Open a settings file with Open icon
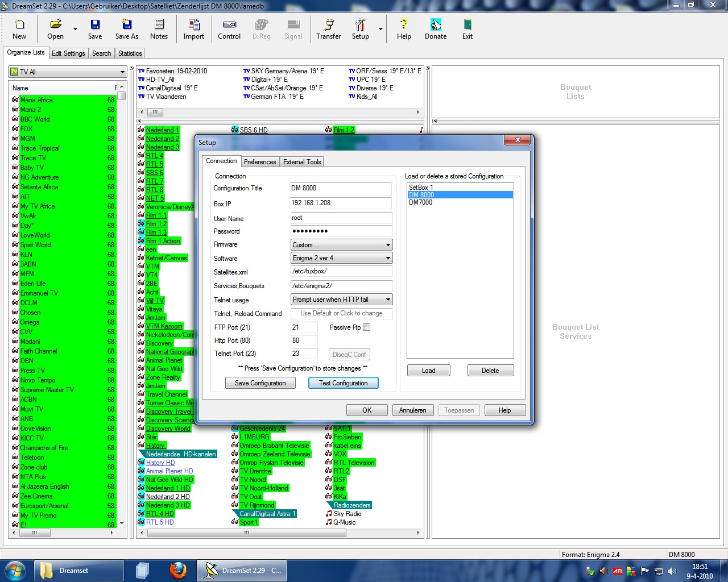 pos(55,30)
